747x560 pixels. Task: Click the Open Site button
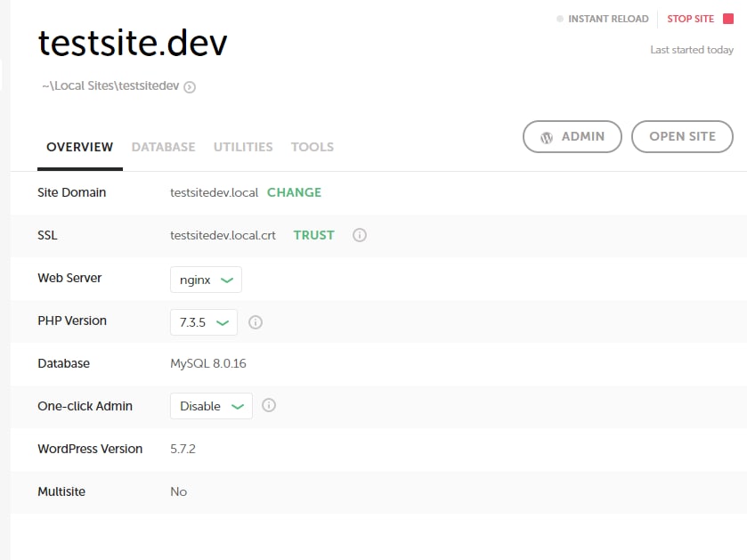pyautogui.click(x=682, y=137)
